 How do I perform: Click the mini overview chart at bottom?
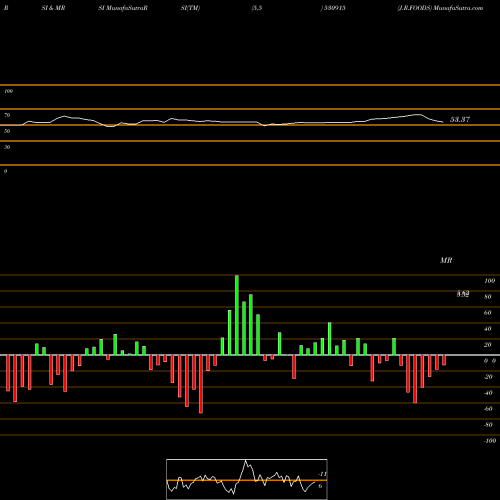(x=247, y=479)
